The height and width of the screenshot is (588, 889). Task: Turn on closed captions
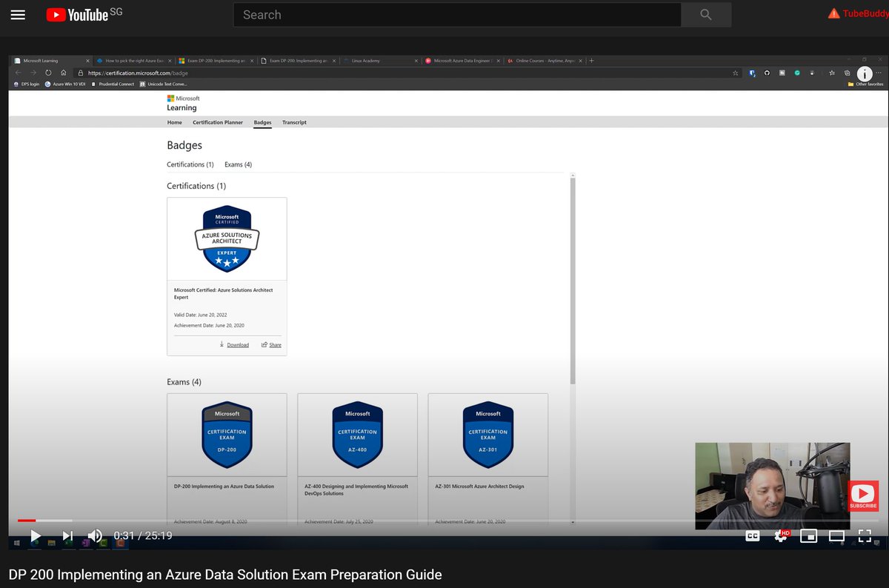[x=753, y=535]
